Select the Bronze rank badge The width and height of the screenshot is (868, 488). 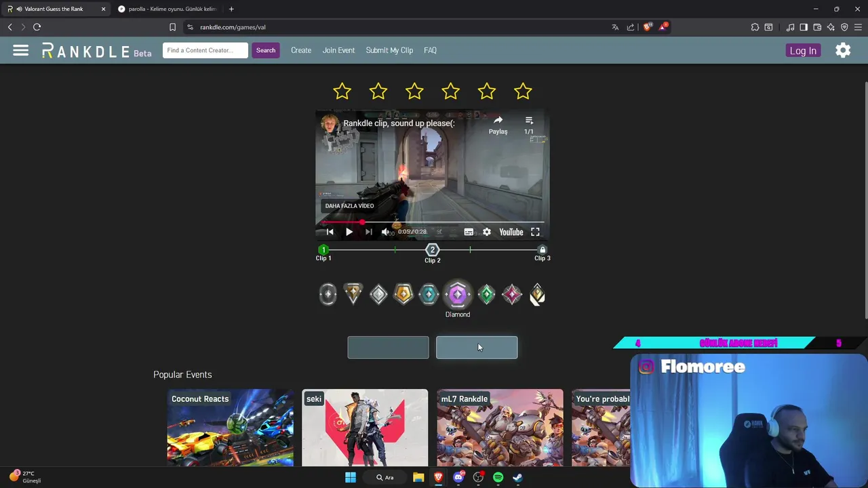(x=353, y=294)
